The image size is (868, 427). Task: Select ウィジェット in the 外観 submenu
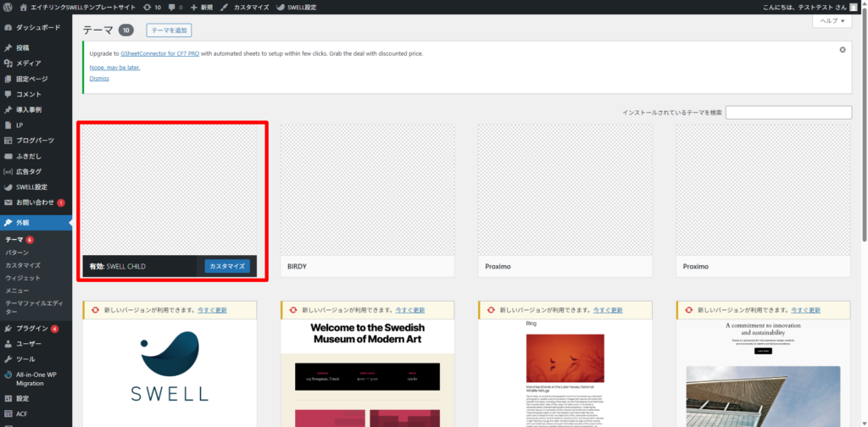(23, 278)
